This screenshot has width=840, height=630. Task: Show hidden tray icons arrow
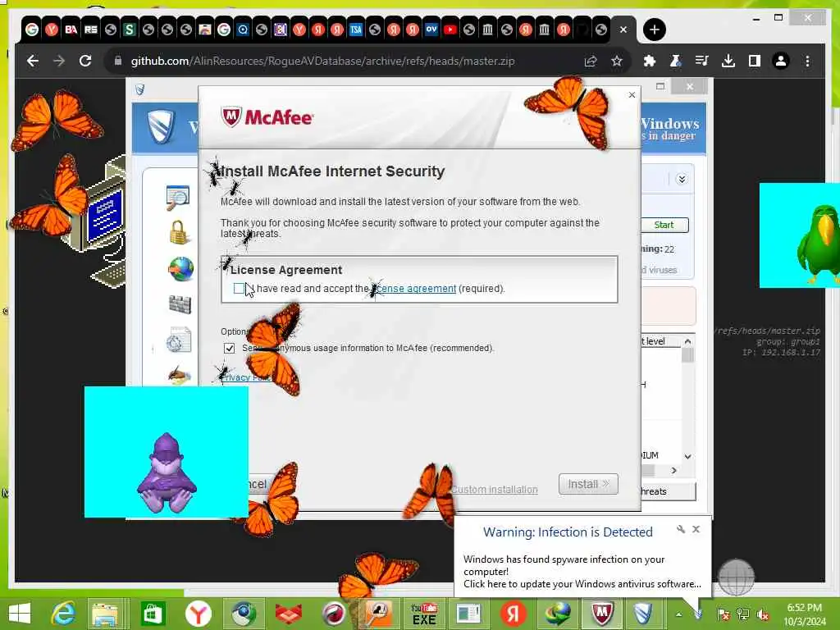[678, 614]
